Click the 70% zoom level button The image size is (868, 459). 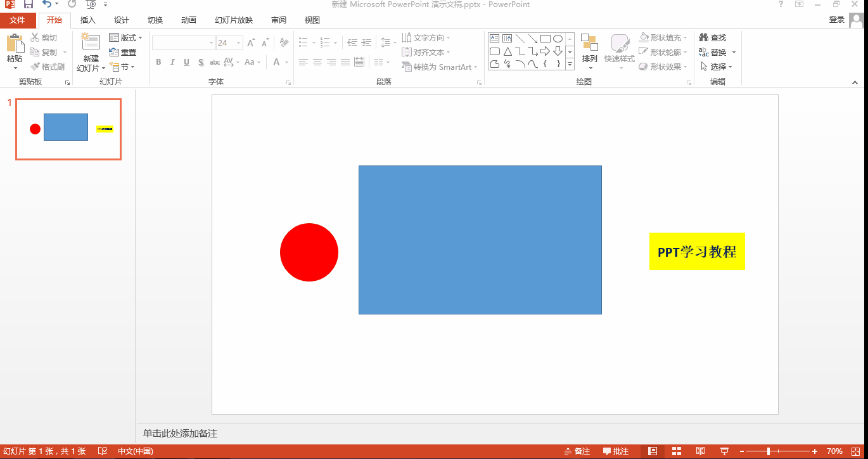click(x=834, y=451)
